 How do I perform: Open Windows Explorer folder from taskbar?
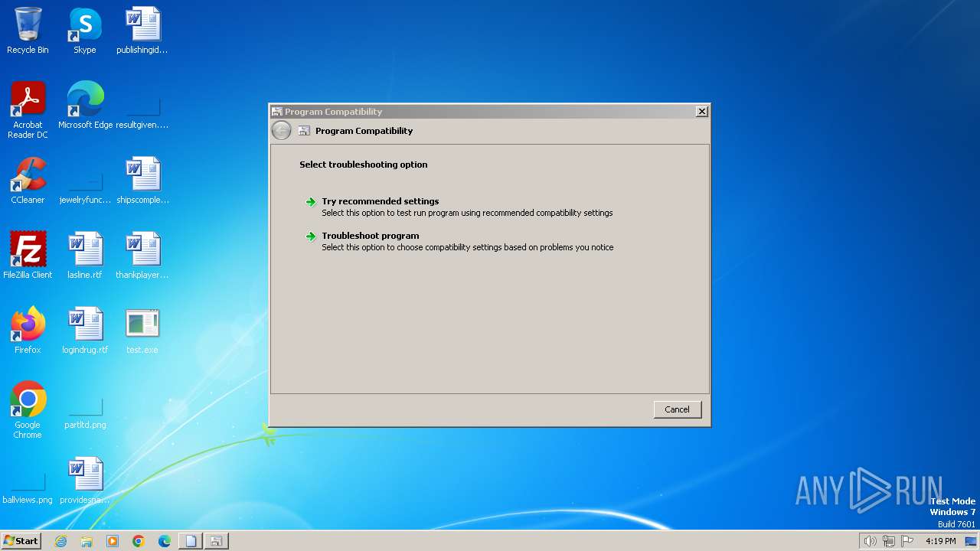pyautogui.click(x=87, y=541)
